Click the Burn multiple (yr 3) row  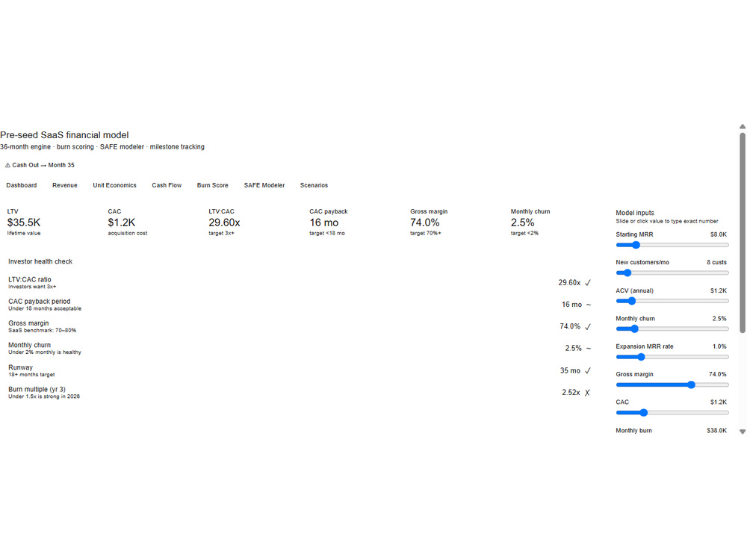[300, 393]
